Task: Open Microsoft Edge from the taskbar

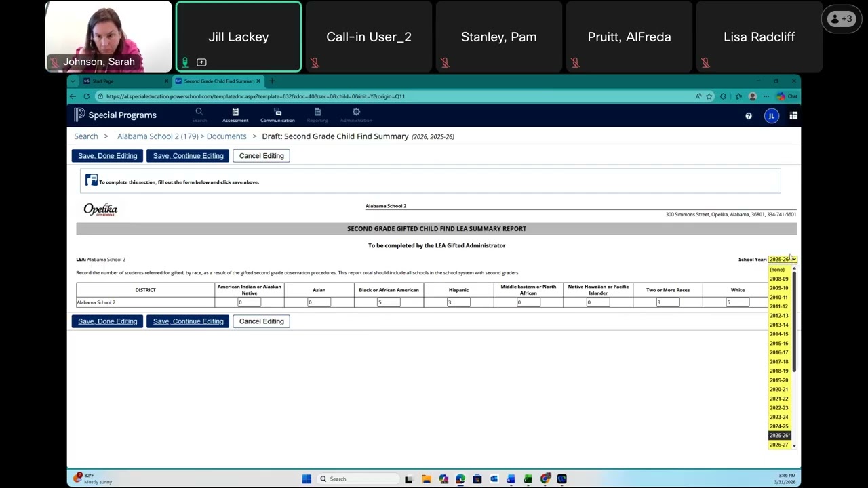Action: pos(460,479)
